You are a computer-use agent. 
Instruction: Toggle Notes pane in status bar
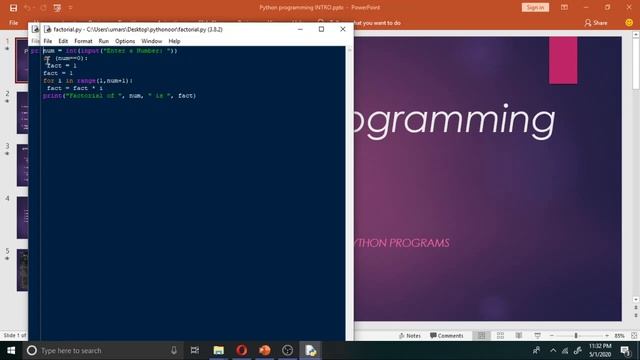pyautogui.click(x=409, y=336)
